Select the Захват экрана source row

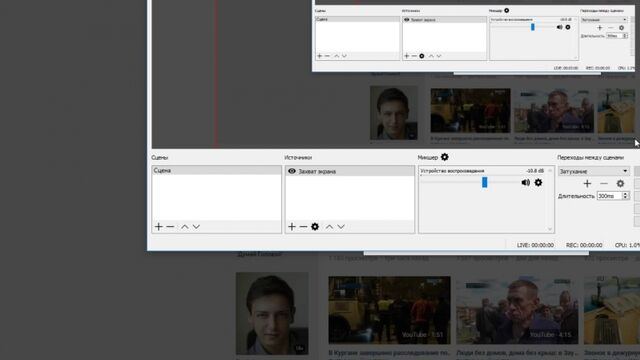point(350,171)
